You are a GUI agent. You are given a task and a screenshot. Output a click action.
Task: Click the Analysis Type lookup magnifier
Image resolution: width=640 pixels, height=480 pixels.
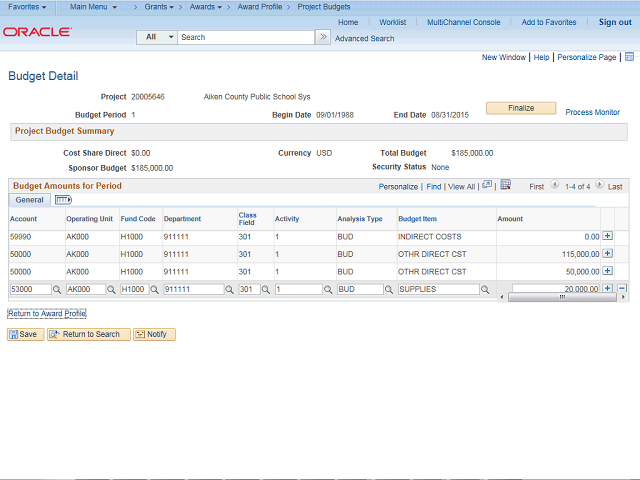coord(389,289)
